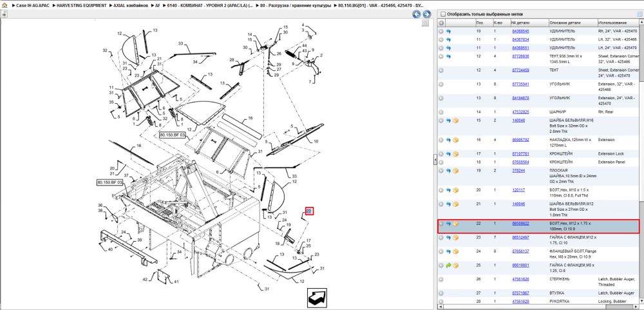The image size is (644, 310).
Task: Enable 'Отобразить только выбранные метки' checkbox
Action: pyautogui.click(x=443, y=14)
